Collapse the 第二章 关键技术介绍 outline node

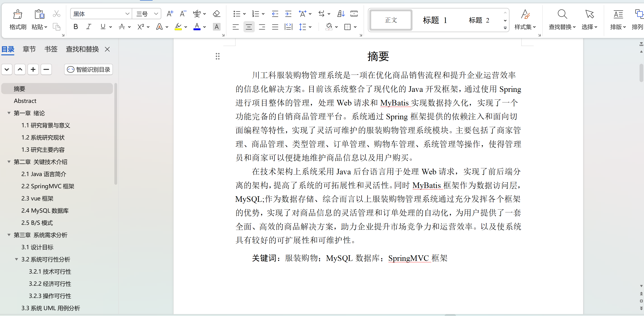[x=9, y=162]
